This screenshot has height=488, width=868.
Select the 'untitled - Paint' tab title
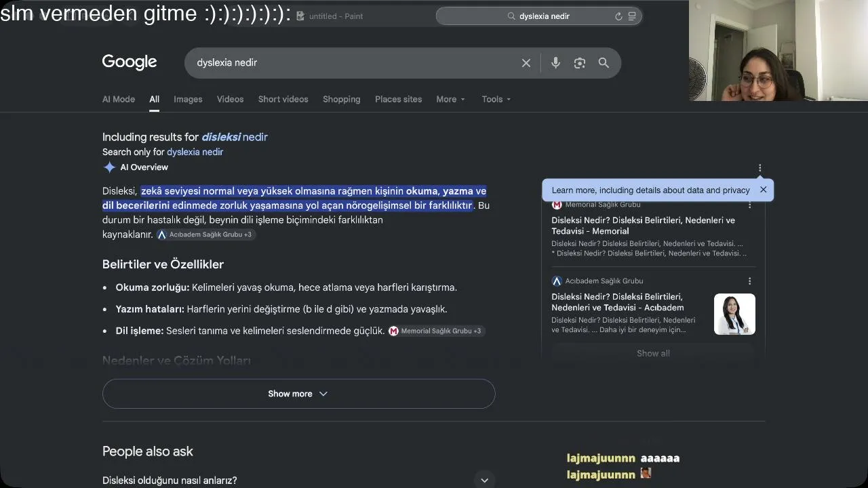click(336, 16)
